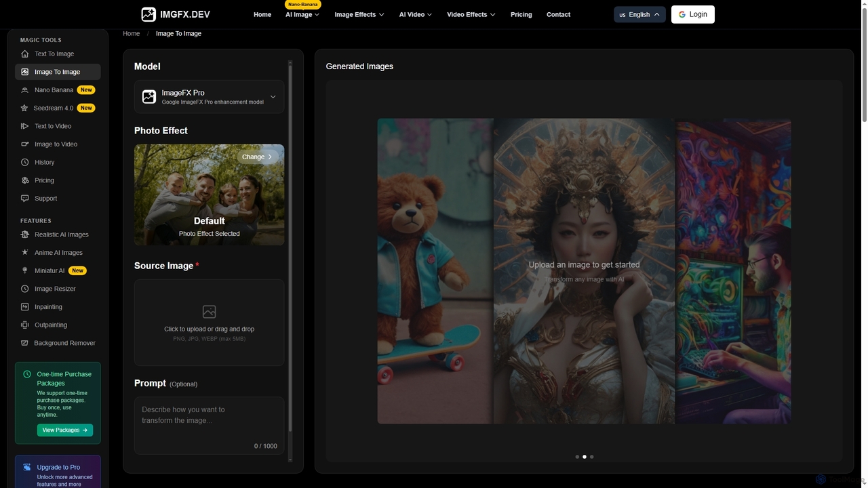Click the psychedelic programmer preview image
868x488 pixels.
click(733, 271)
